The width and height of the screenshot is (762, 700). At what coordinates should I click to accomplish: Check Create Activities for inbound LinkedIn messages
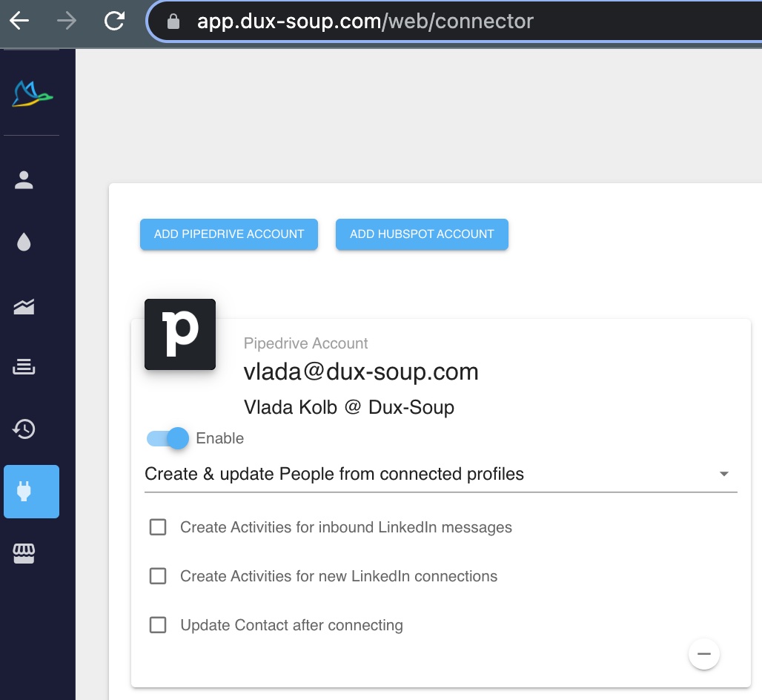point(157,526)
